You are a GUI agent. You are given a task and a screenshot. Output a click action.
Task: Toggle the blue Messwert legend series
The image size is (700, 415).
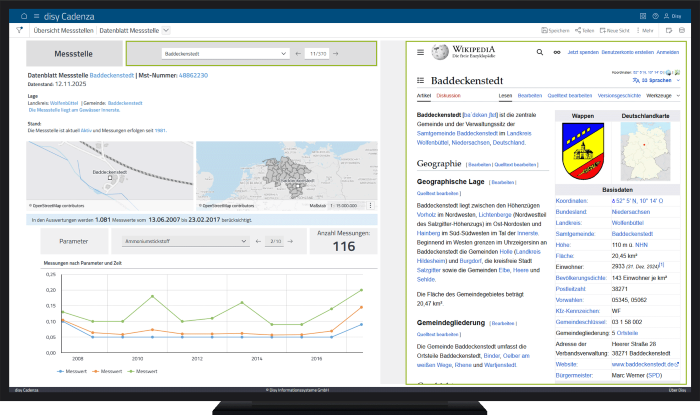[x=72, y=371]
